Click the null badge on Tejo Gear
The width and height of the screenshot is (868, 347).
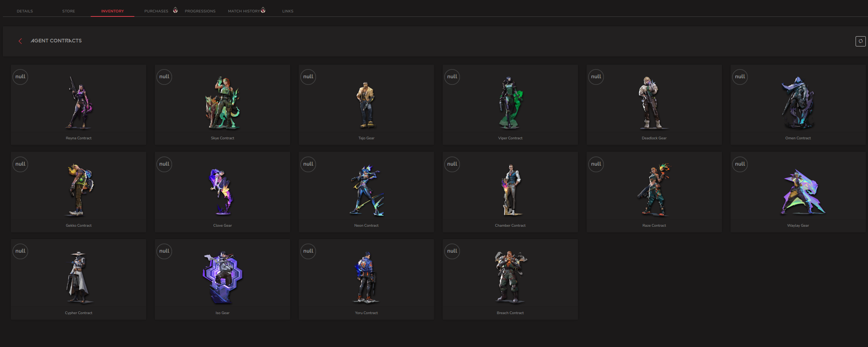click(308, 77)
